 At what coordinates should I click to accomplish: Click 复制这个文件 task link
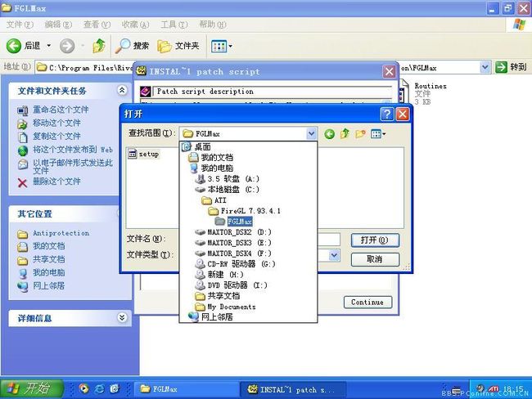pyautogui.click(x=56, y=137)
